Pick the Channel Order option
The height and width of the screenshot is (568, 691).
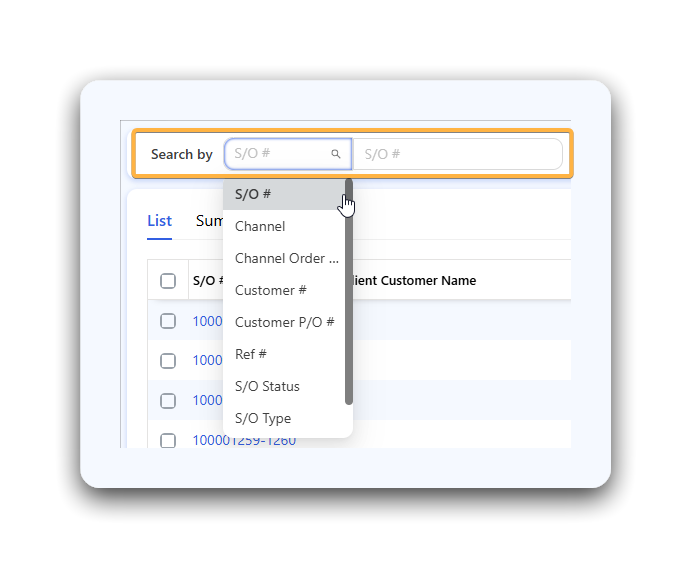[280, 258]
